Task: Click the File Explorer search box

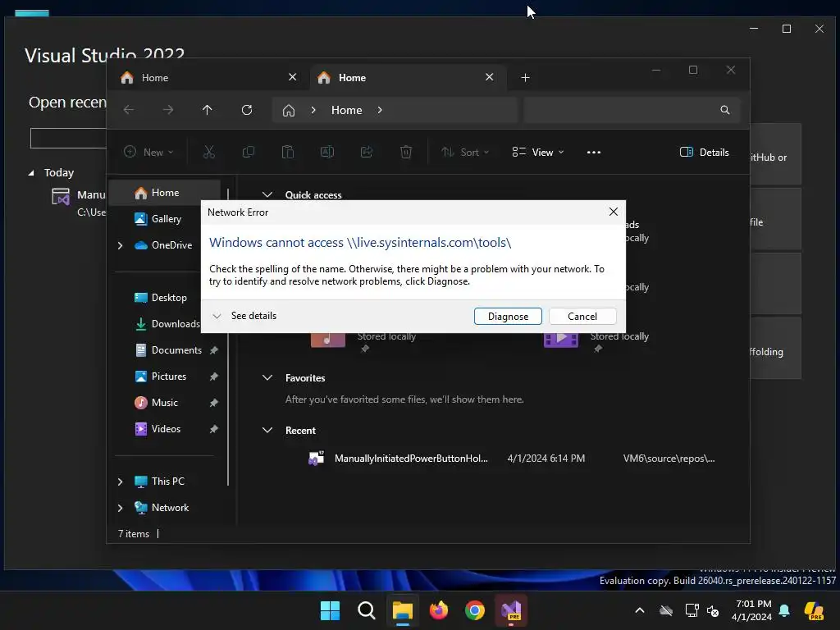Action: 632,110
